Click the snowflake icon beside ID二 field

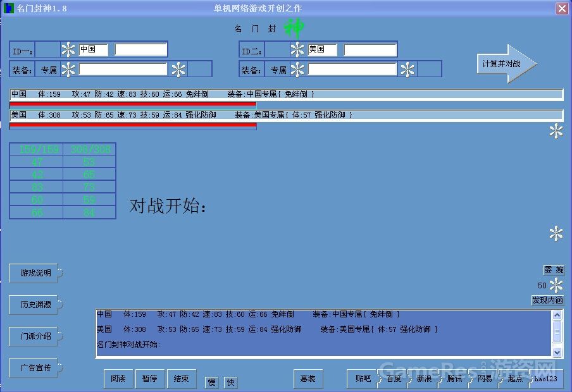[x=296, y=49]
